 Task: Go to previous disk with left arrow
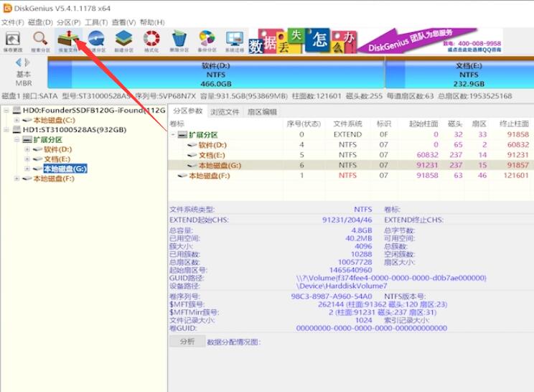pos(19,62)
